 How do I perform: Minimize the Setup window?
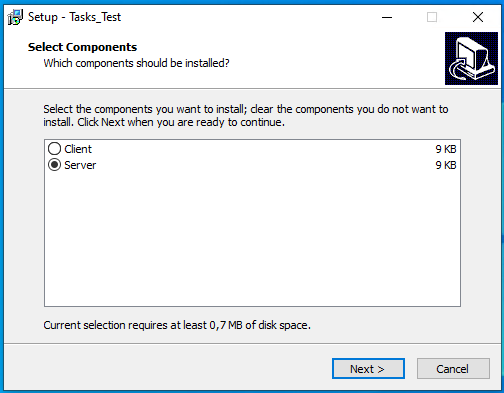tap(387, 17)
